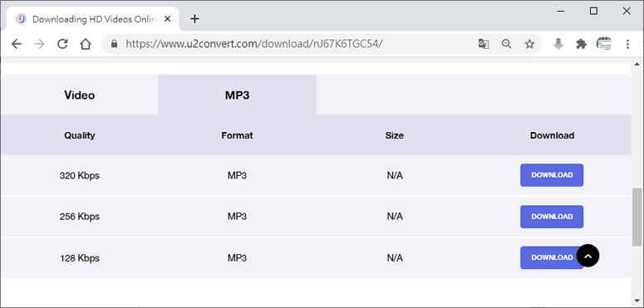Click the N/A size in 128 Kbps row
The image size is (644, 308).
pyautogui.click(x=395, y=258)
